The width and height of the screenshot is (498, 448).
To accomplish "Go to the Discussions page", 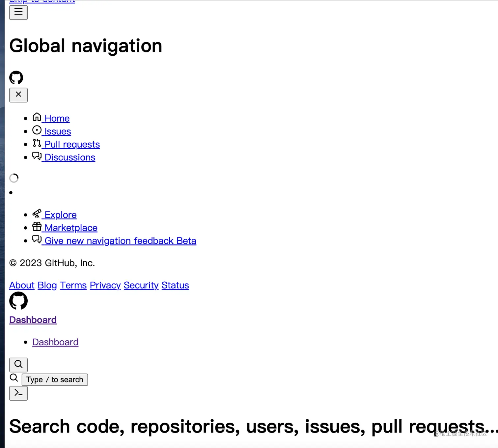I will tap(70, 158).
